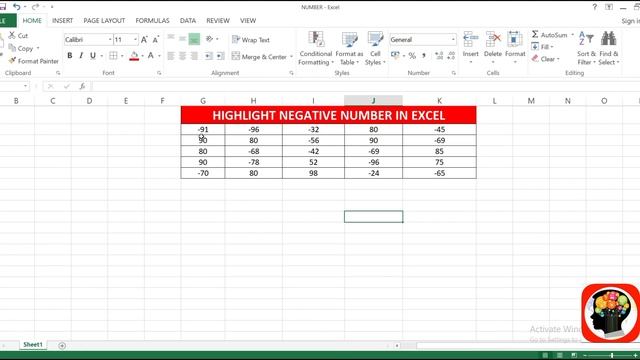
Task: Open Format as Table gallery
Action: (x=349, y=48)
